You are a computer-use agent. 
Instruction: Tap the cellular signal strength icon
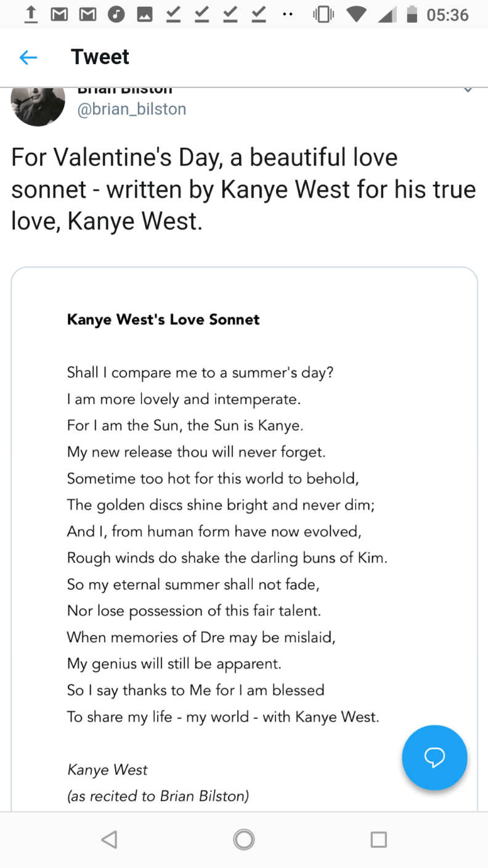pyautogui.click(x=387, y=14)
